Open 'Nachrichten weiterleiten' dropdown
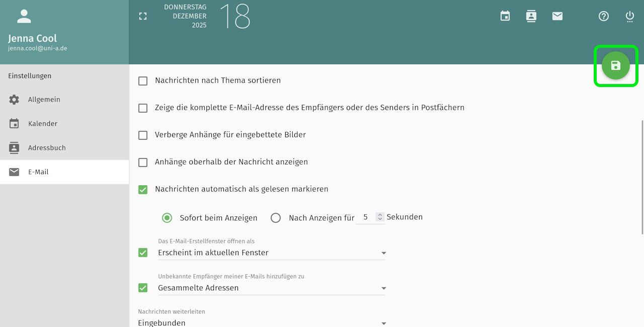Image resolution: width=644 pixels, height=327 pixels. pyautogui.click(x=262, y=322)
